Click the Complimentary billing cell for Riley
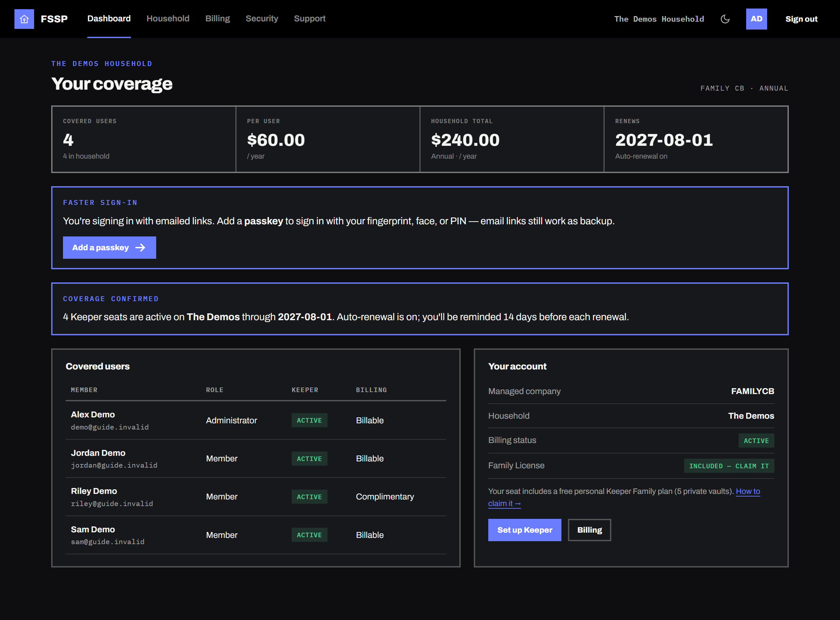The width and height of the screenshot is (840, 620). pos(385,496)
